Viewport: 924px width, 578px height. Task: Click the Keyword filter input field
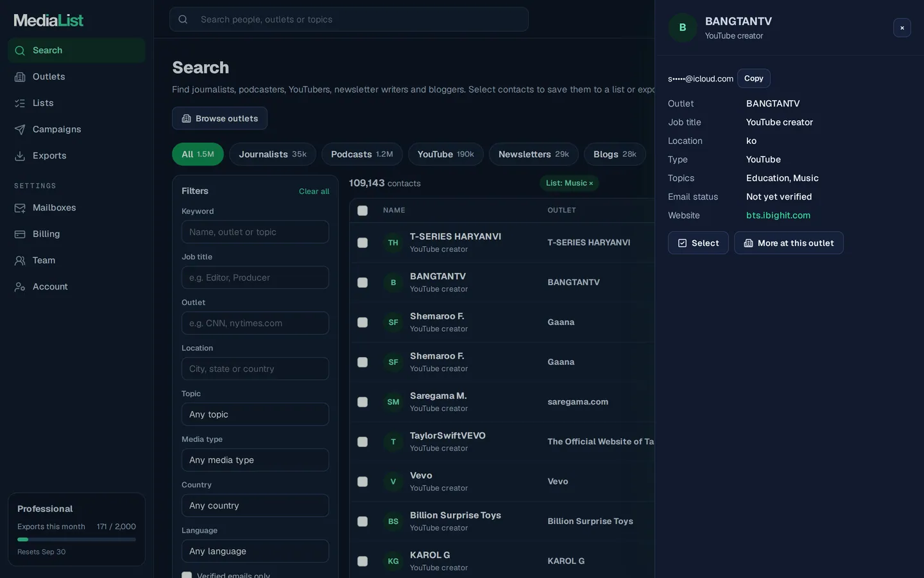coord(255,232)
